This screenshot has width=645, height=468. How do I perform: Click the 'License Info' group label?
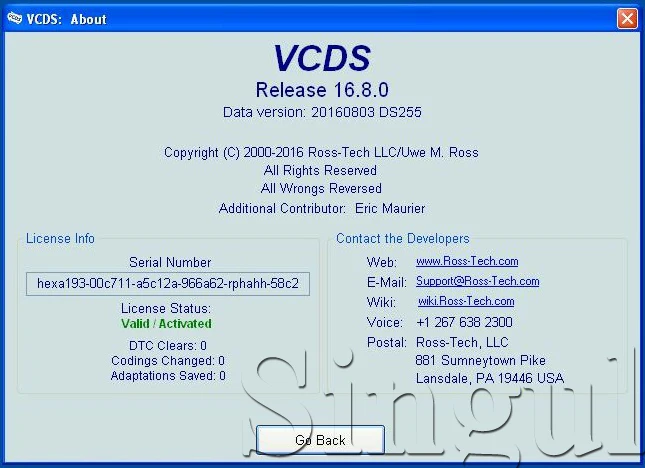(60, 239)
